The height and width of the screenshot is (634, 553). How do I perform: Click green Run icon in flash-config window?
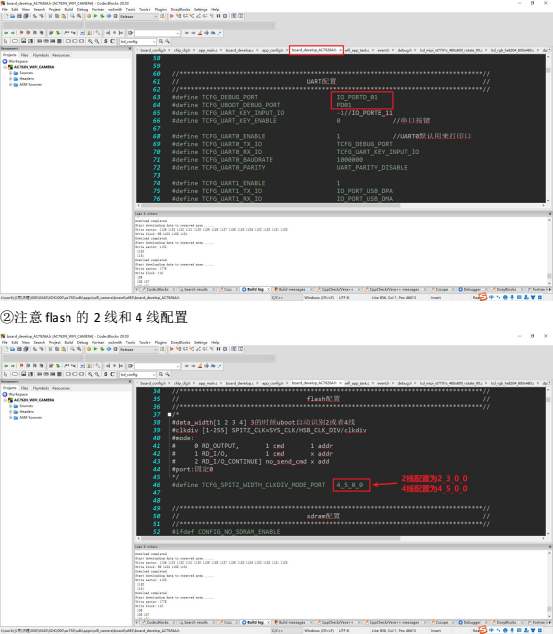tap(95, 349)
